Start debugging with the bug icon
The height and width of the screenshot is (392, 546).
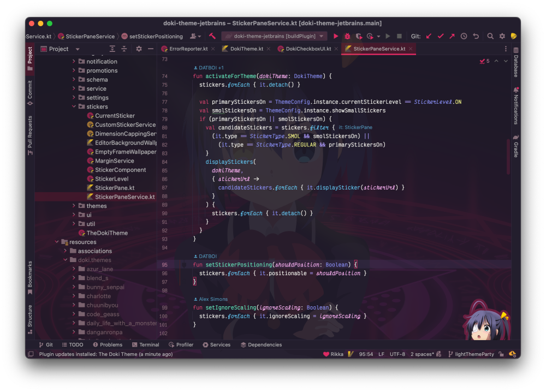click(x=347, y=36)
